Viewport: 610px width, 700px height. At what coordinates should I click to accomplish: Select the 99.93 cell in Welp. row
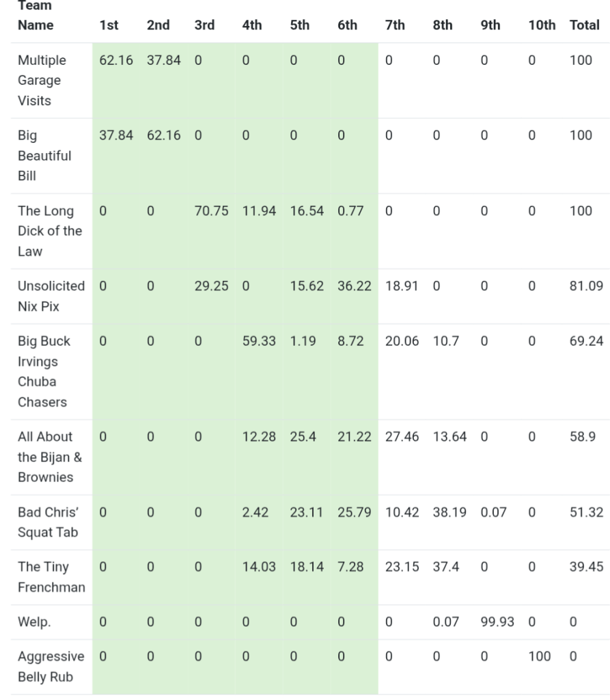coord(497,621)
